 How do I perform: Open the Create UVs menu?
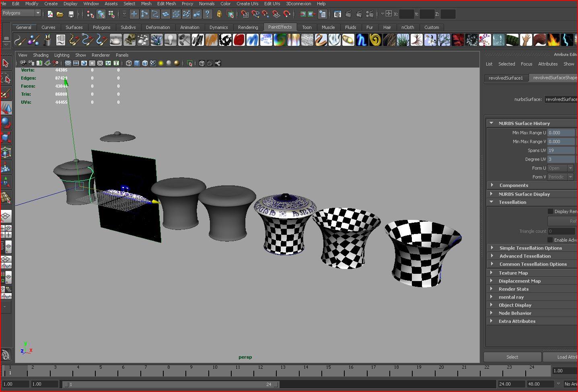pyautogui.click(x=247, y=4)
